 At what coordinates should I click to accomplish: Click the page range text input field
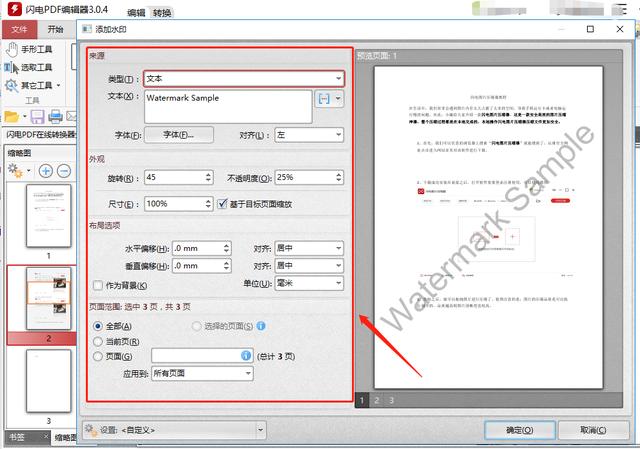click(202, 356)
